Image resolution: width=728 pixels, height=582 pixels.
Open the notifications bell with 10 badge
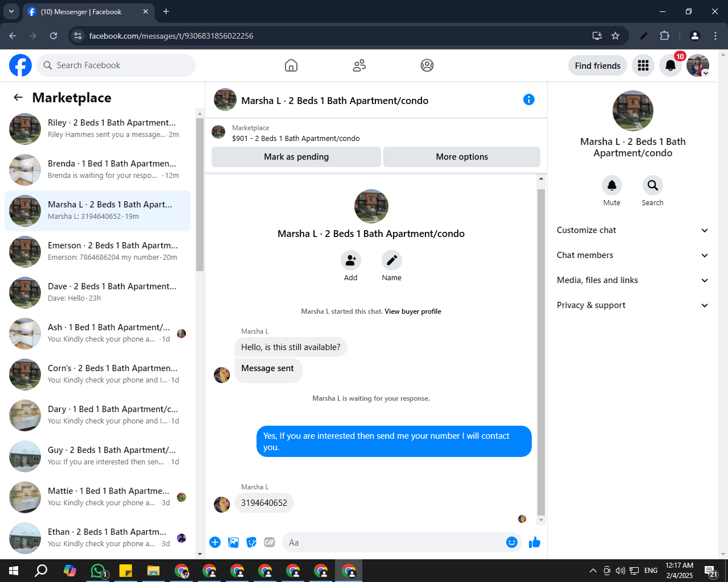pos(671,65)
